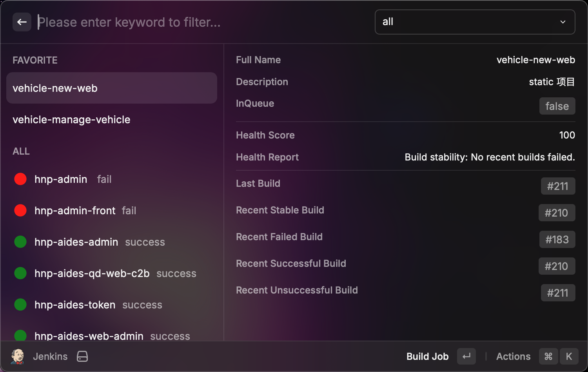Click red status dot for hnp-admin-front
Viewport: 588px width, 372px height.
point(20,210)
